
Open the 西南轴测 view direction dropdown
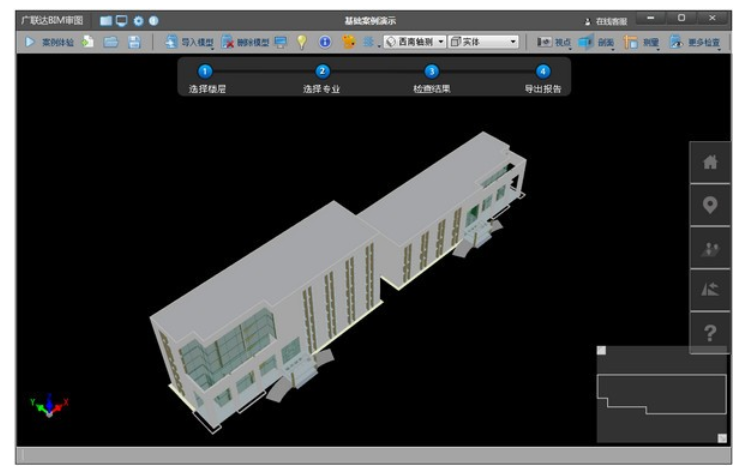coord(415,42)
